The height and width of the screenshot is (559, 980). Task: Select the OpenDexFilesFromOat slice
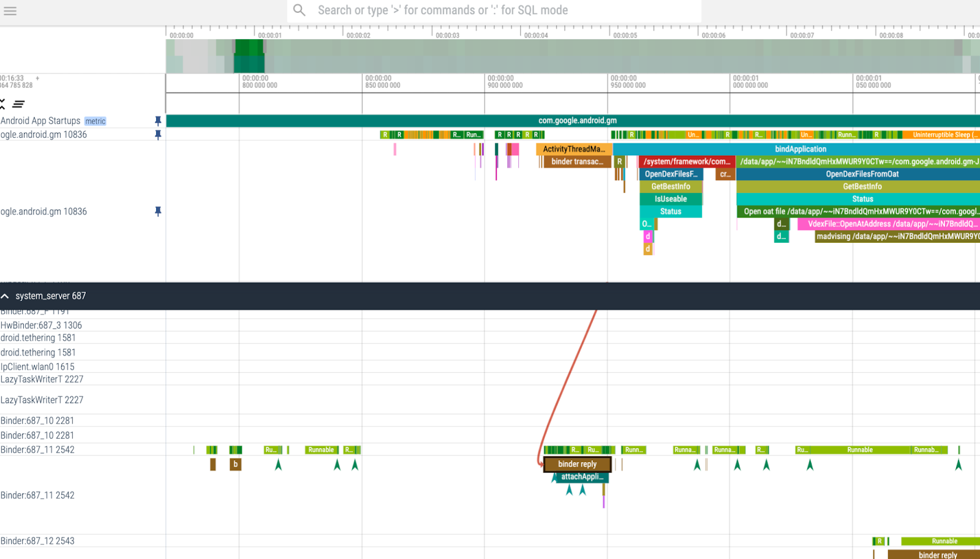(862, 174)
